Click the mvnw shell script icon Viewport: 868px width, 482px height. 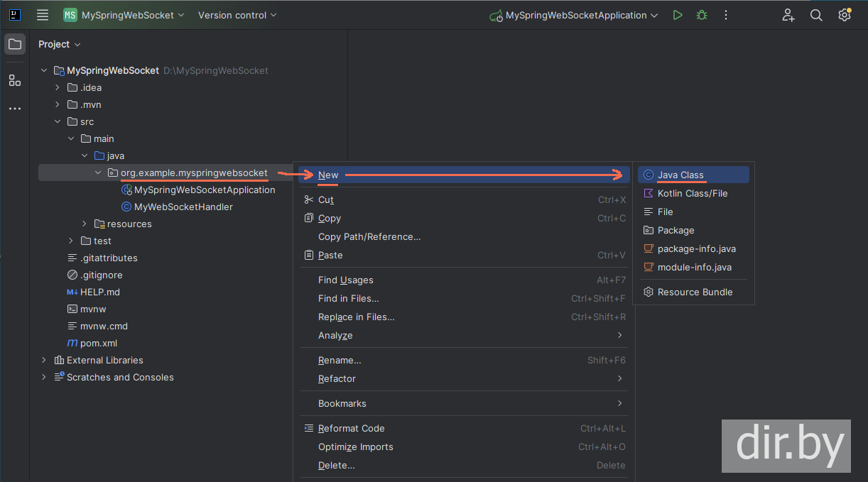coord(72,309)
